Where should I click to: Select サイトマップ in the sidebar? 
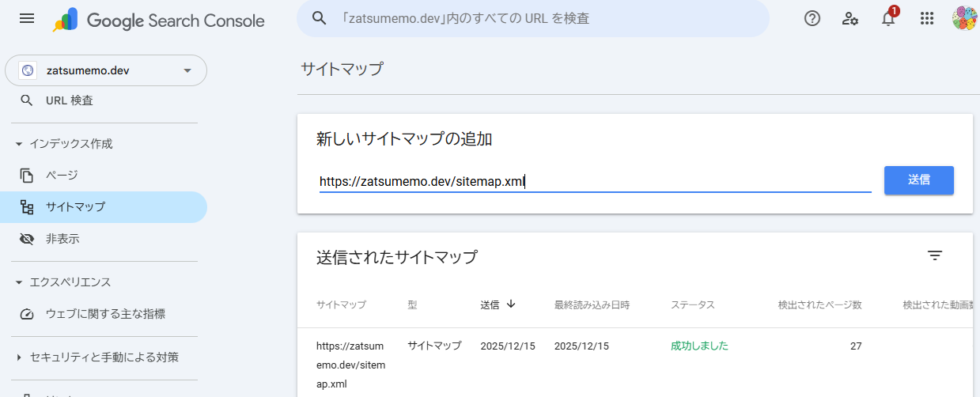(x=103, y=207)
